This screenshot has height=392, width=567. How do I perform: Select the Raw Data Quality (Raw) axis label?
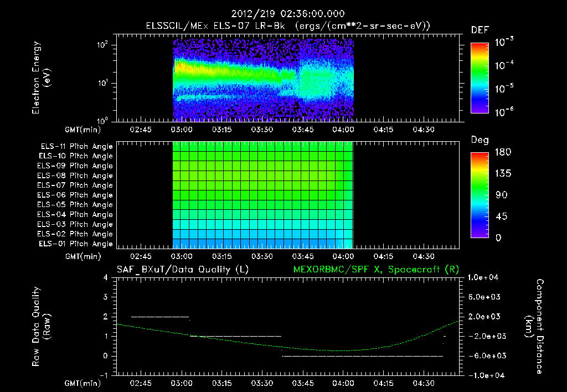(41, 327)
